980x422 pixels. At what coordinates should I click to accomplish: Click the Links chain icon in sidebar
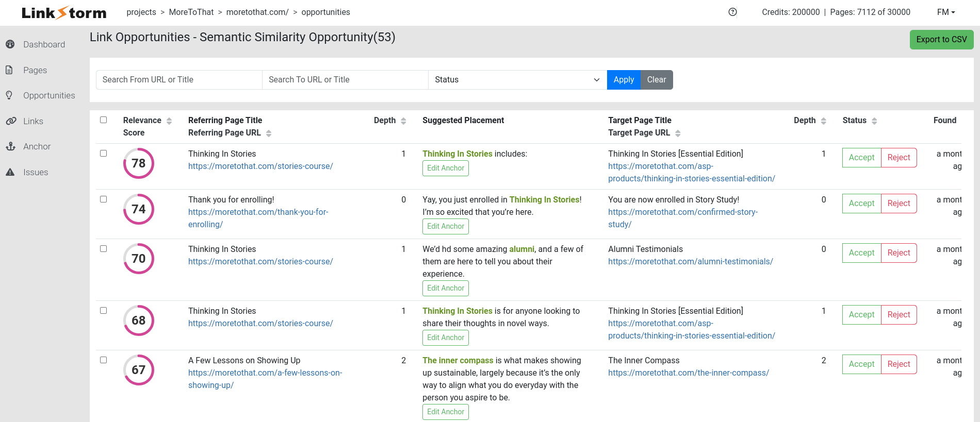11,121
